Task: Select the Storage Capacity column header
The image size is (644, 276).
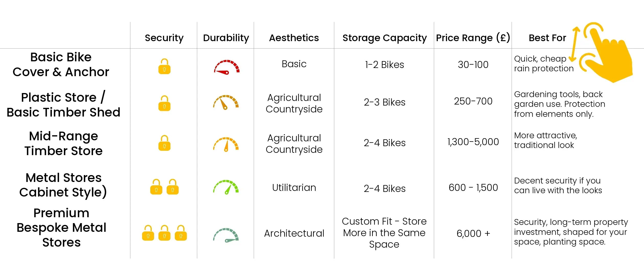Action: (x=384, y=38)
